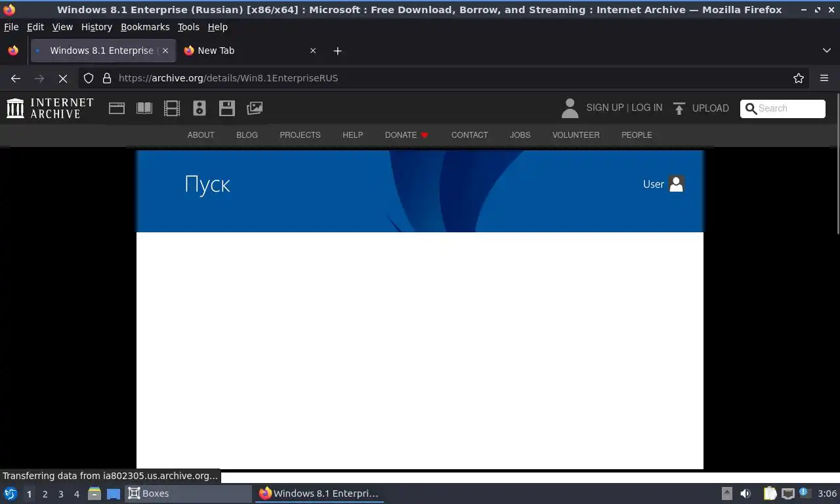The height and width of the screenshot is (504, 840).
Task: Close the Windows 8.1 Enterprise tab
Action: pos(165,51)
